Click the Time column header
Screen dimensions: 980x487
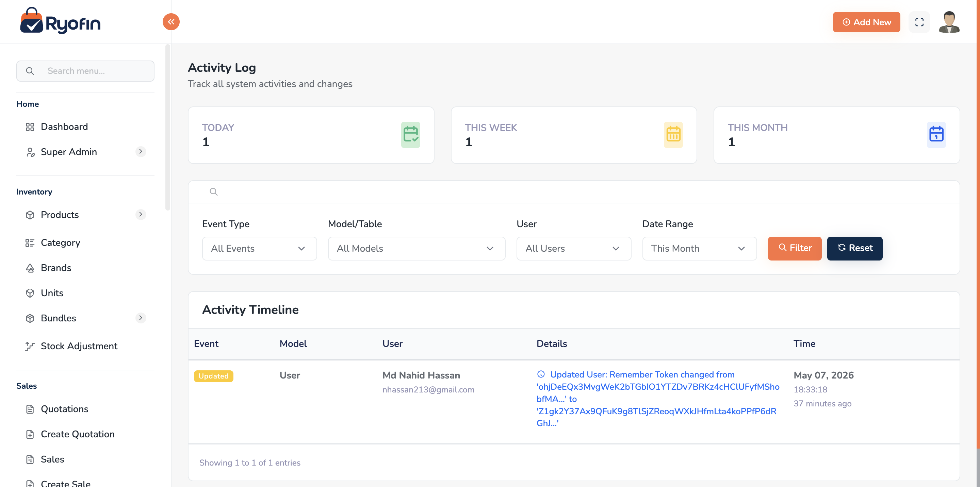coord(804,344)
